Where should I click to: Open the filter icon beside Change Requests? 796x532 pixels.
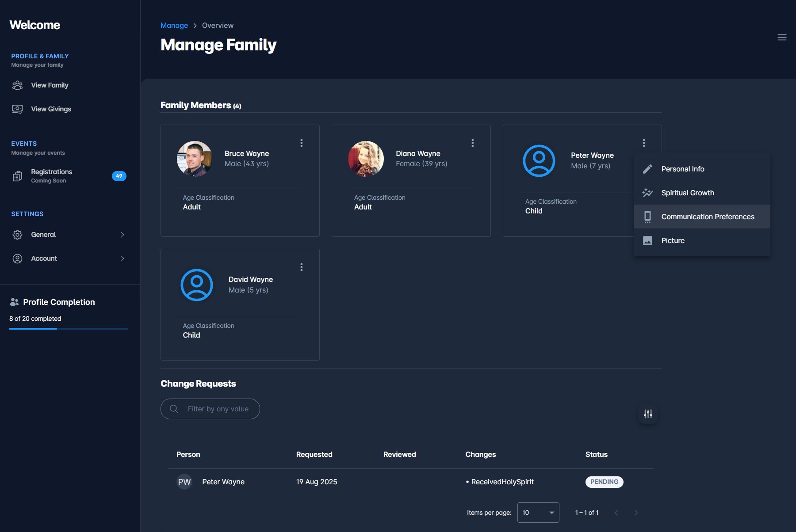[x=647, y=414]
